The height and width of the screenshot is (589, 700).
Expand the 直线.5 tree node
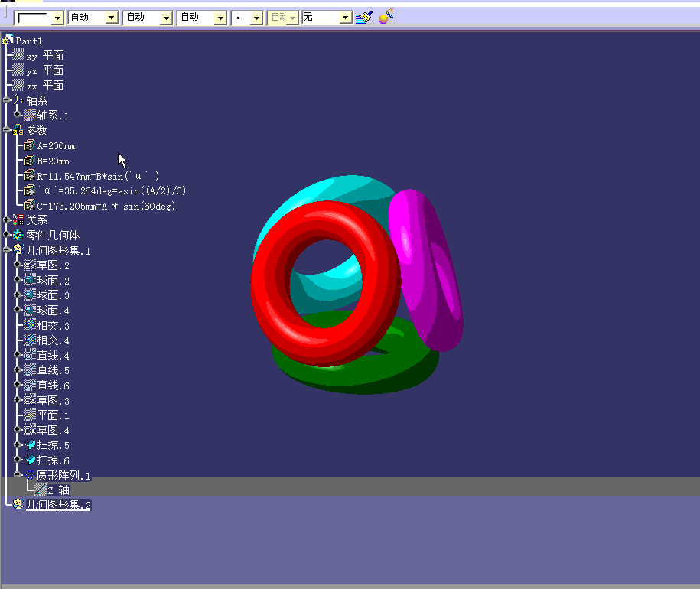(x=18, y=369)
